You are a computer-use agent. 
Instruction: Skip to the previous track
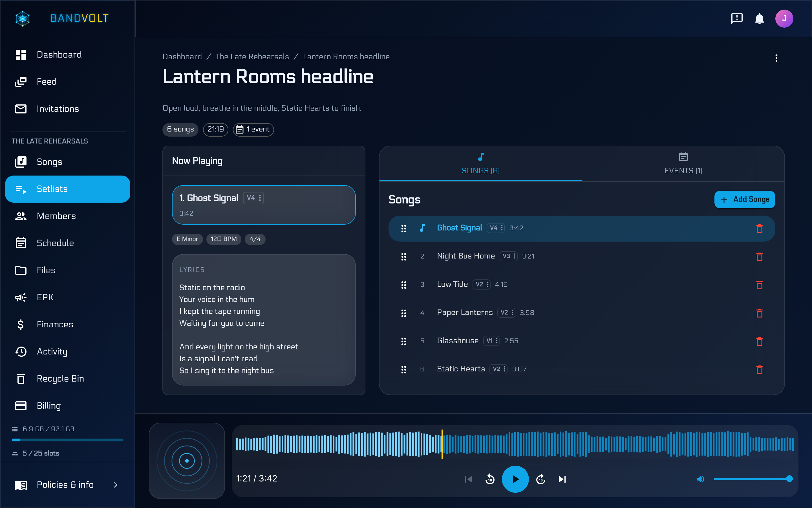[x=468, y=479]
